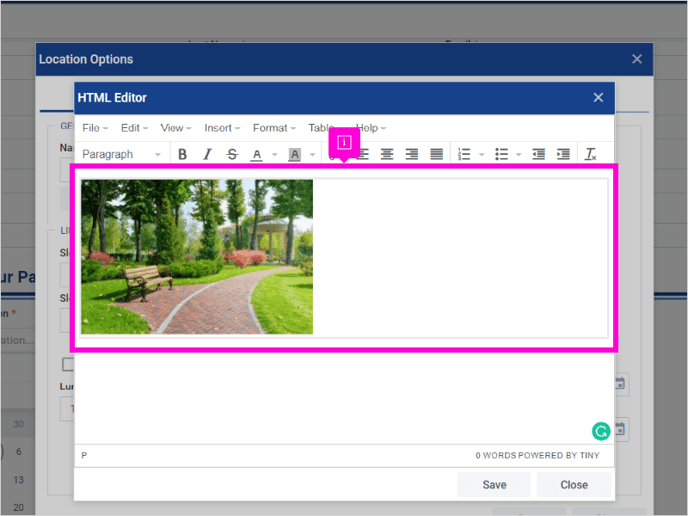Viewport: 688px width, 516px height.
Task: Apply background highlight color
Action: (x=294, y=154)
